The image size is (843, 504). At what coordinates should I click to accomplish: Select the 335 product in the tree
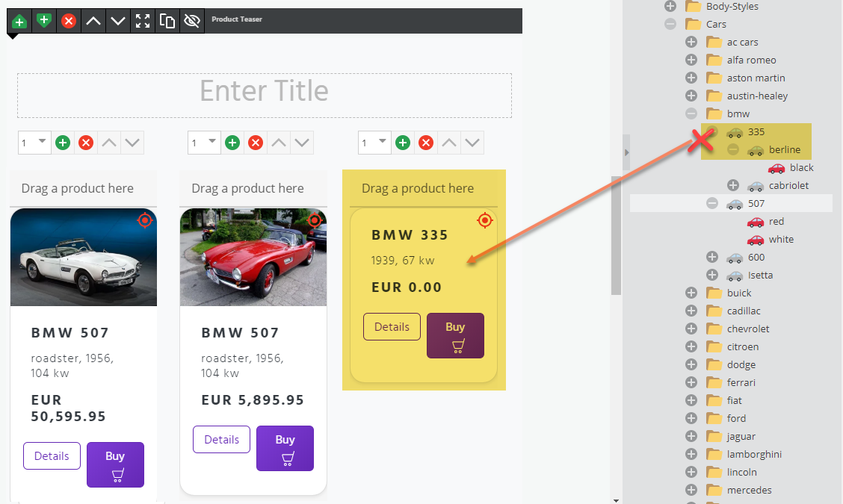point(756,131)
